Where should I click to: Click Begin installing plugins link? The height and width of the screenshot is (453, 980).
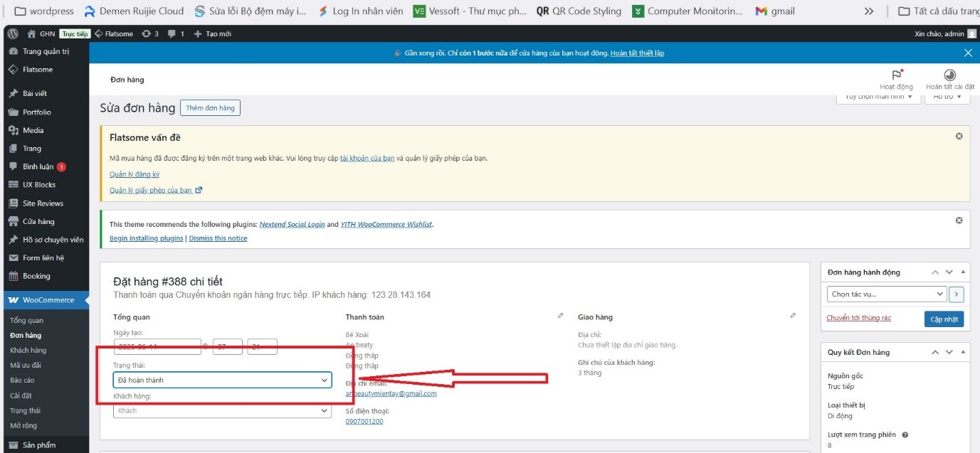tap(146, 238)
